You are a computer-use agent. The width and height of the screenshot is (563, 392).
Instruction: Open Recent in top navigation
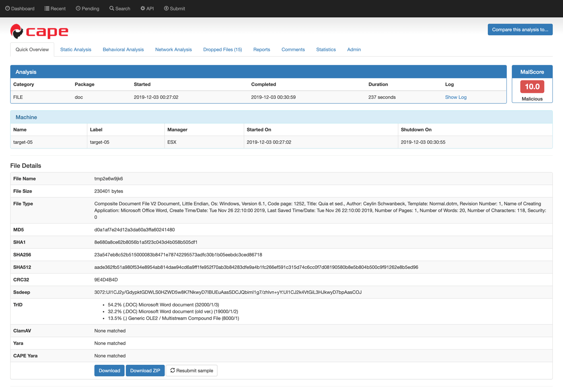[x=55, y=8]
